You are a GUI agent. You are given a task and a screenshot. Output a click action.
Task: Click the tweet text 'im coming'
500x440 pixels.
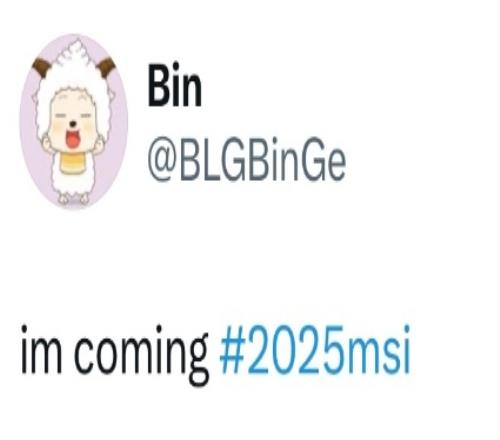(x=115, y=355)
